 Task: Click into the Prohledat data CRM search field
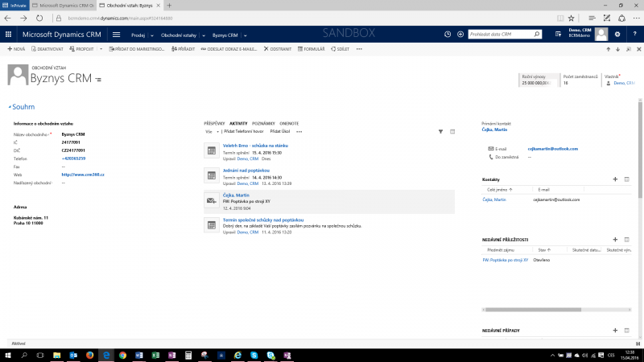(501, 35)
